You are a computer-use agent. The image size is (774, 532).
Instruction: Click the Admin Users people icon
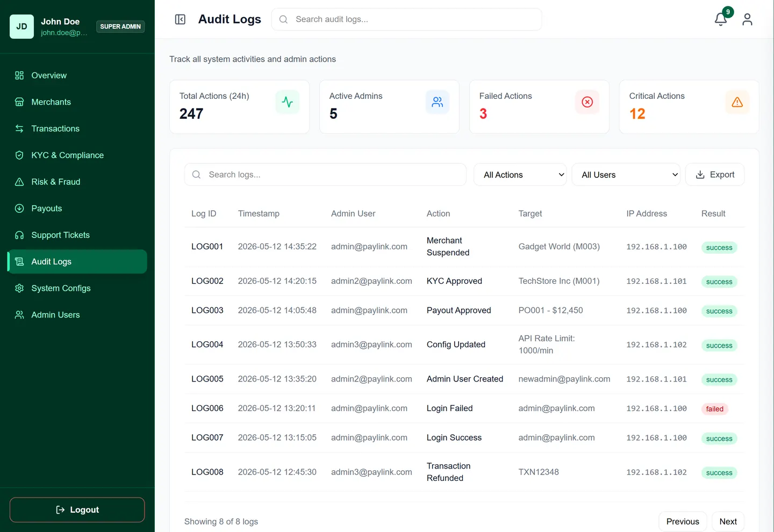coord(19,315)
